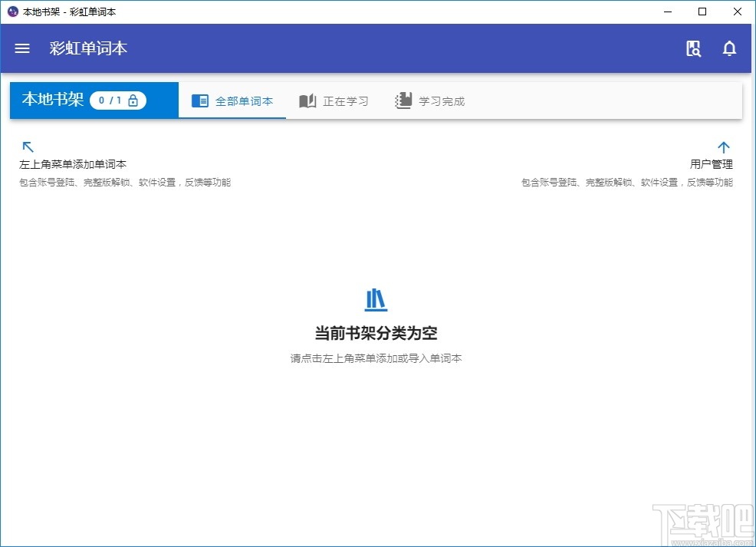Click the 0/1 progress badge
This screenshot has height=547, width=756.
pyautogui.click(x=118, y=100)
